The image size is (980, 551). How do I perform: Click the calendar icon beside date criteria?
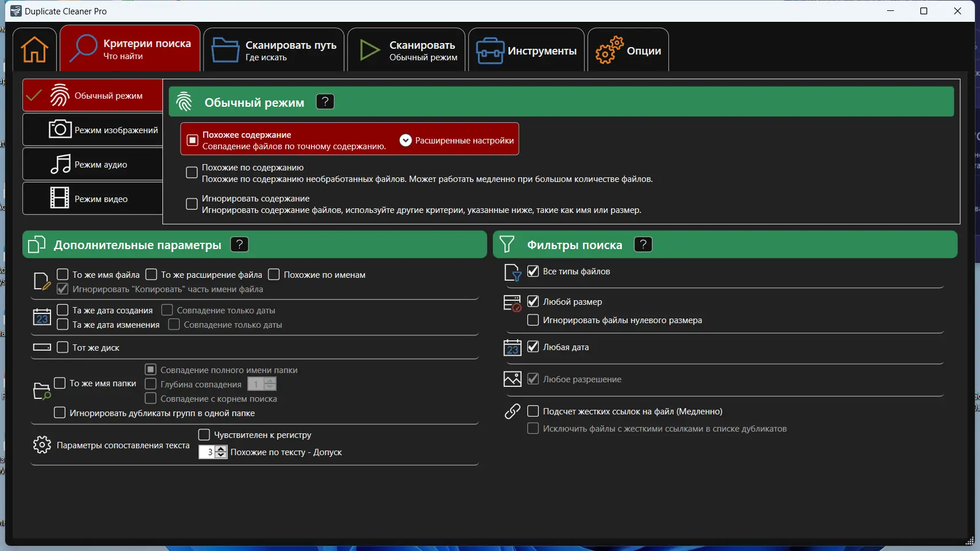point(42,317)
